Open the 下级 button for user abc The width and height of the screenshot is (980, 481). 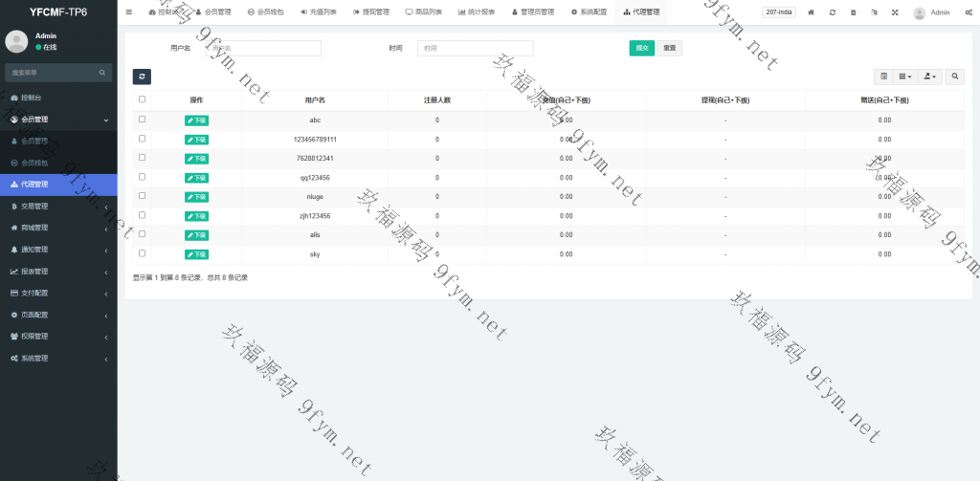pyautogui.click(x=196, y=120)
